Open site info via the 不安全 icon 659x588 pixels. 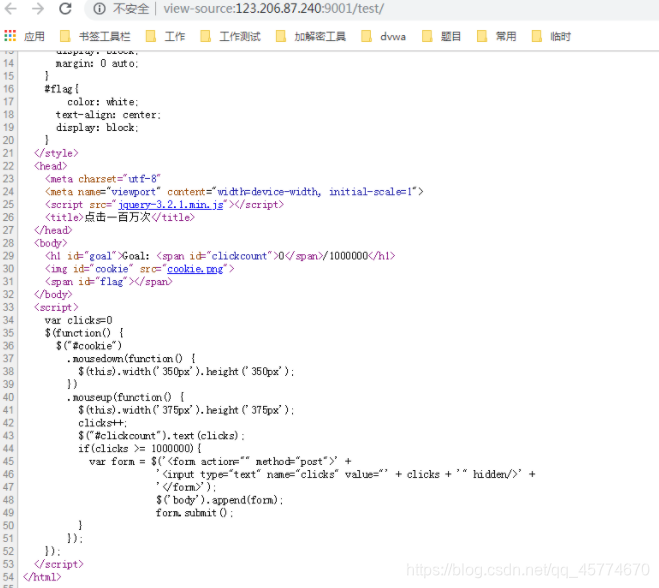[x=99, y=8]
